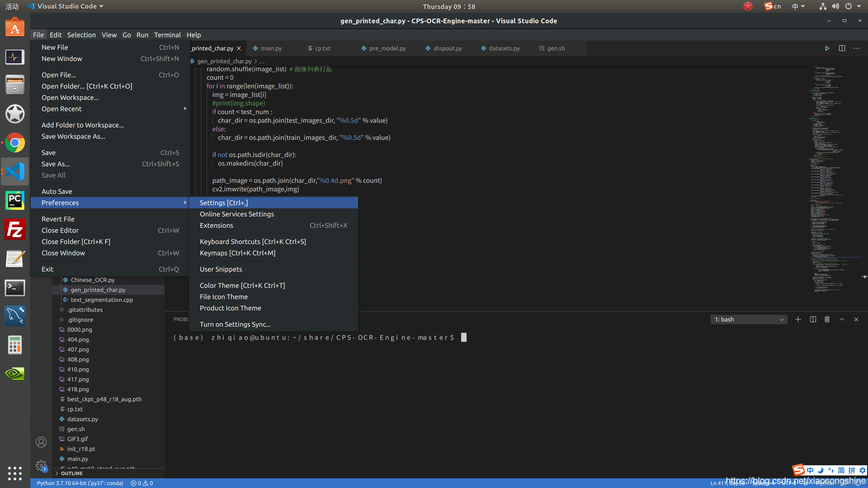868x488 pixels.
Task: Maximize terminal panel with up chevron
Action: [x=842, y=319]
